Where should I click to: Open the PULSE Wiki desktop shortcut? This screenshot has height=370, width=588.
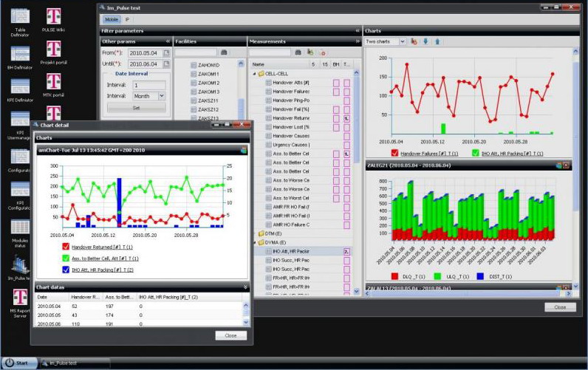pos(53,17)
